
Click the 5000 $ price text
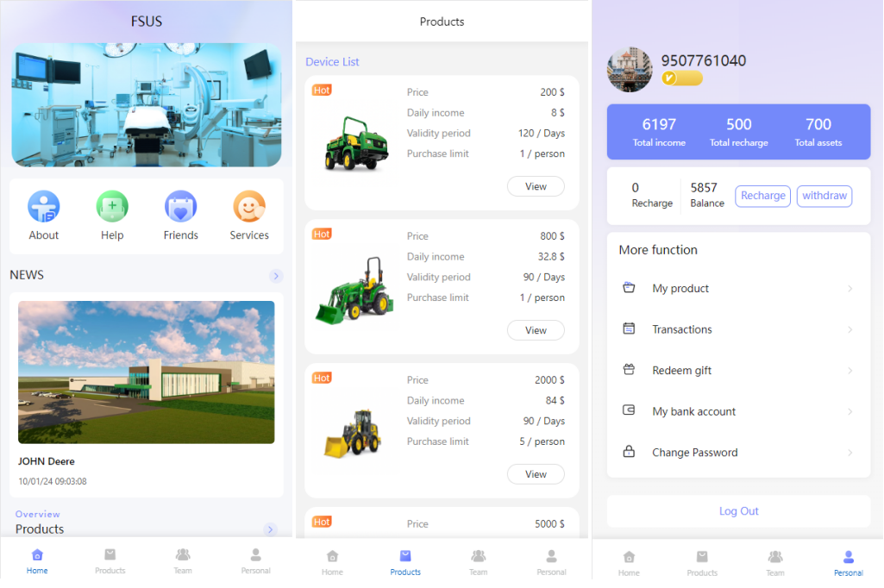coord(549,523)
